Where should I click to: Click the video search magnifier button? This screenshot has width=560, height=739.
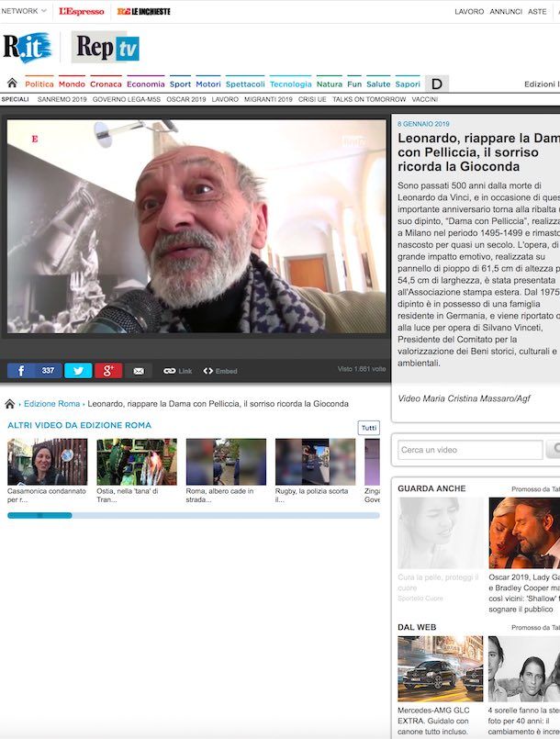pos(554,450)
